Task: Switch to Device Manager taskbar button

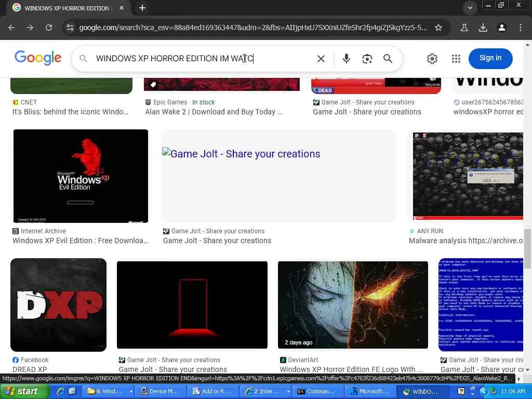Action: 162,391
